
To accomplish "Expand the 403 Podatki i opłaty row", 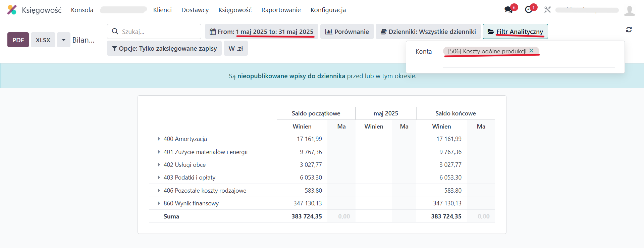I will (159, 177).
